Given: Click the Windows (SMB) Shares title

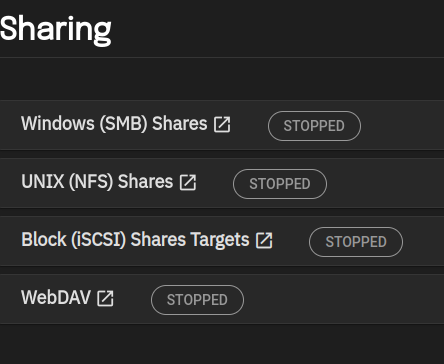Looking at the screenshot, I should [x=114, y=124].
